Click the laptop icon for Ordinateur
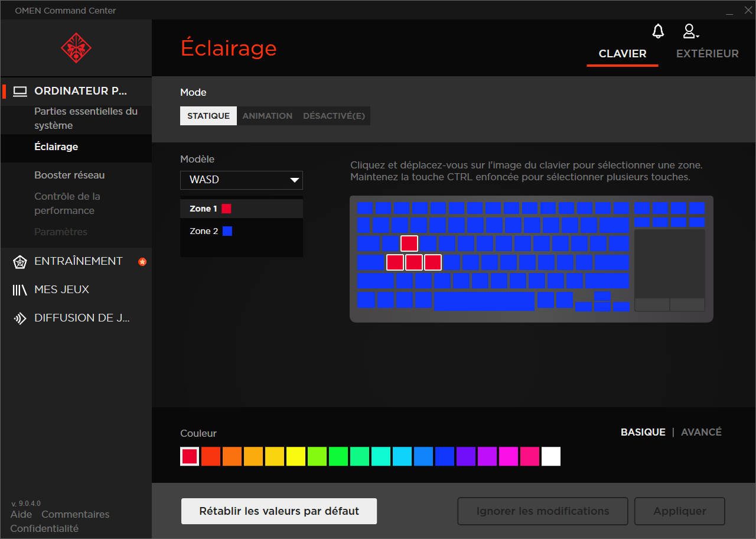Screen dimensions: 756x539 coord(21,91)
